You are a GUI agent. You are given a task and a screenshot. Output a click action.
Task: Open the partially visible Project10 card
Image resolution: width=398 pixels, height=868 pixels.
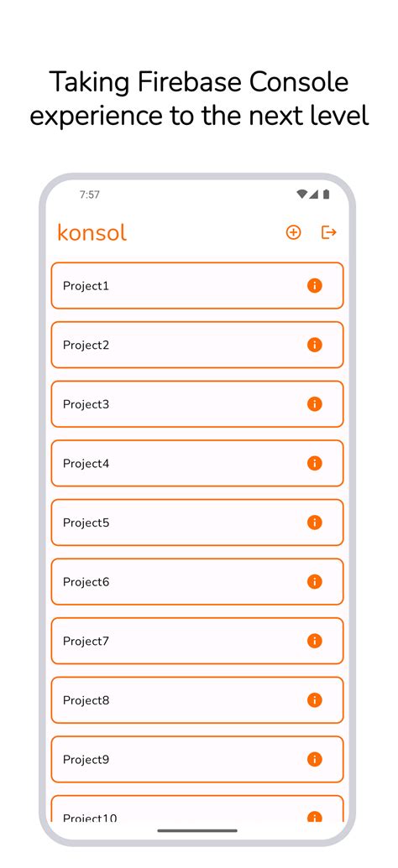197,808
